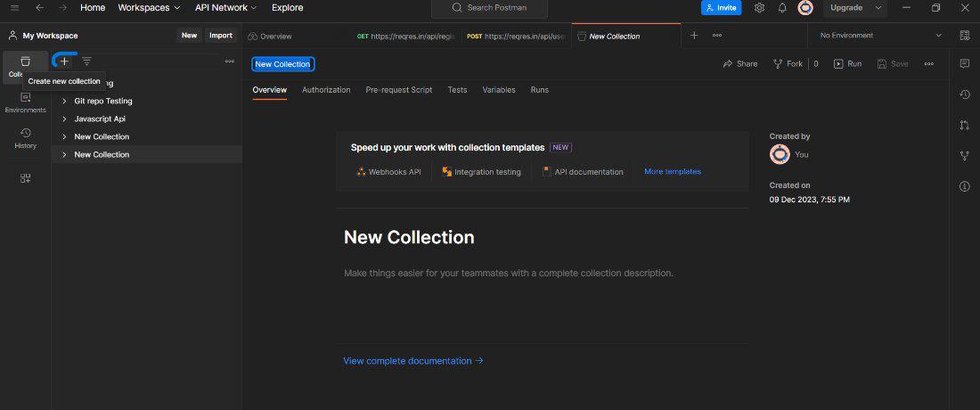Open More templates link
980x410 pixels.
click(673, 171)
